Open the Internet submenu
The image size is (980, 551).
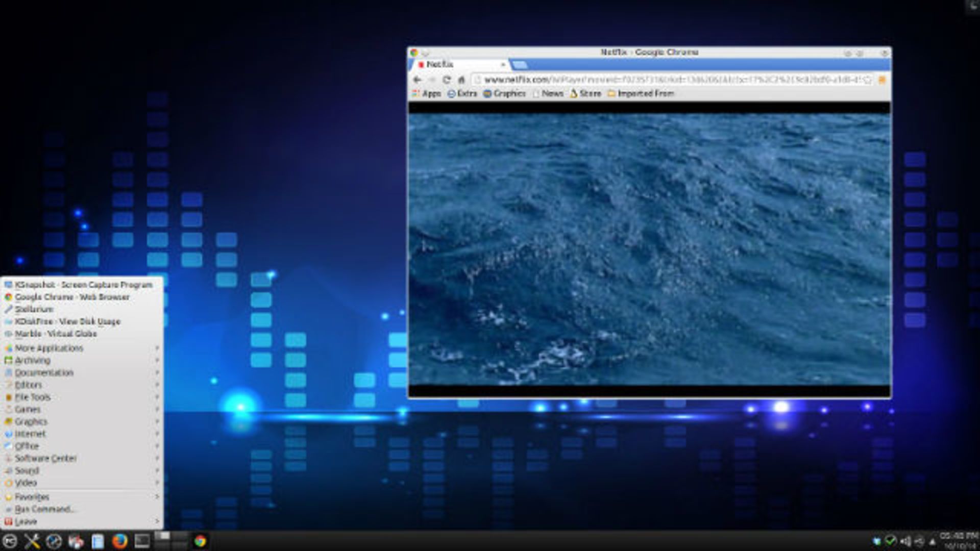click(x=30, y=434)
